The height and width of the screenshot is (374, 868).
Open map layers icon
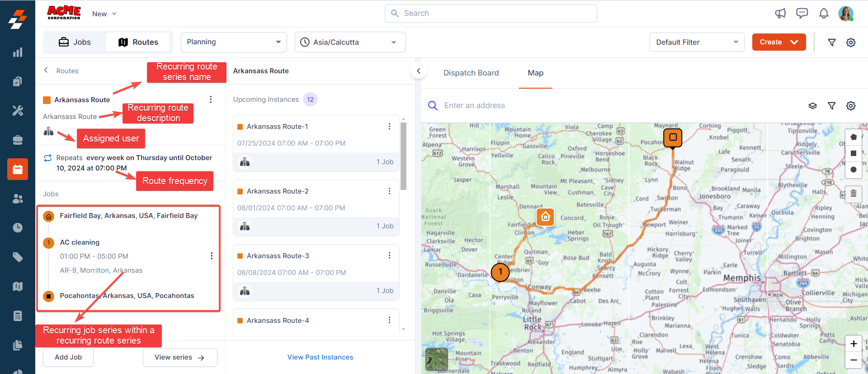pos(812,106)
